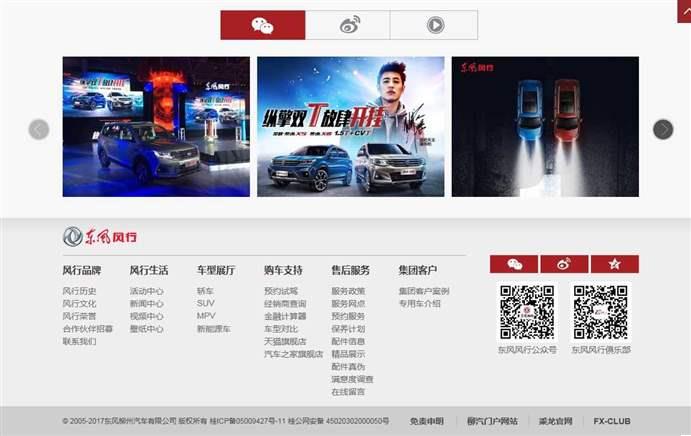Select MPV under 车型展厅
This screenshot has height=436, width=691.
pyautogui.click(x=206, y=316)
